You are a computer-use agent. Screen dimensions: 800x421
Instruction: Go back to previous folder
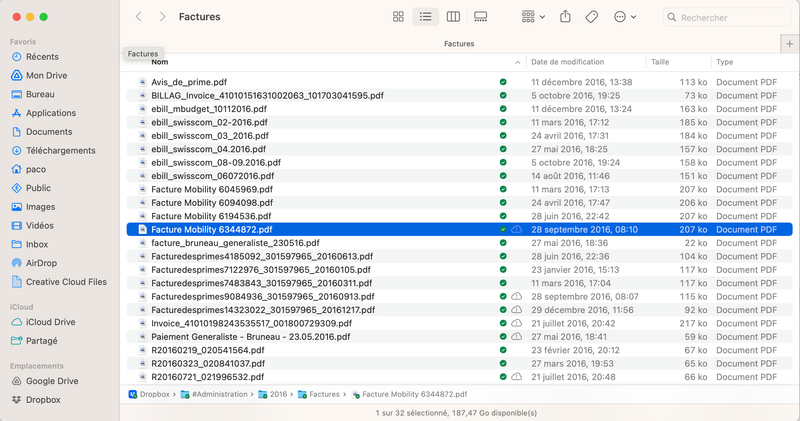[x=138, y=17]
